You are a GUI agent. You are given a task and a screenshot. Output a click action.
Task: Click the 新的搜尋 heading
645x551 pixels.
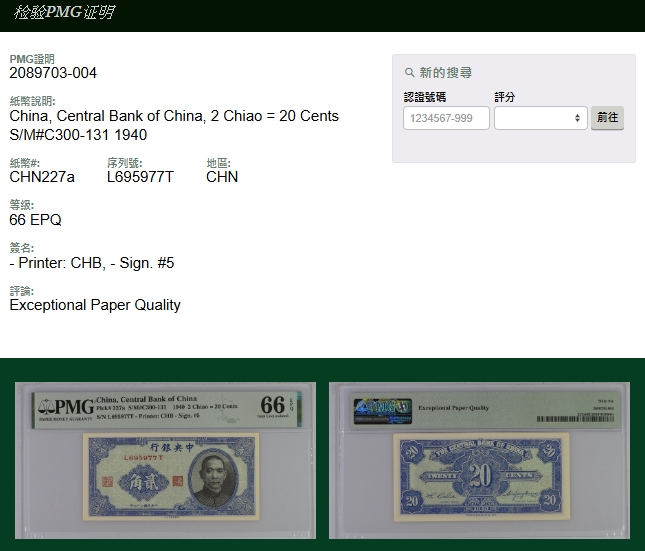pyautogui.click(x=445, y=73)
